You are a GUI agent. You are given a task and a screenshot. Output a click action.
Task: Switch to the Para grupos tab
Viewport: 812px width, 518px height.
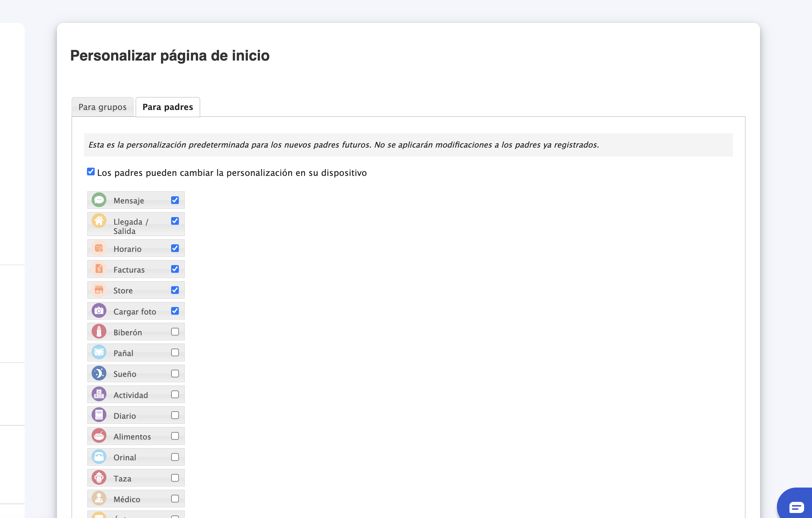pyautogui.click(x=102, y=107)
